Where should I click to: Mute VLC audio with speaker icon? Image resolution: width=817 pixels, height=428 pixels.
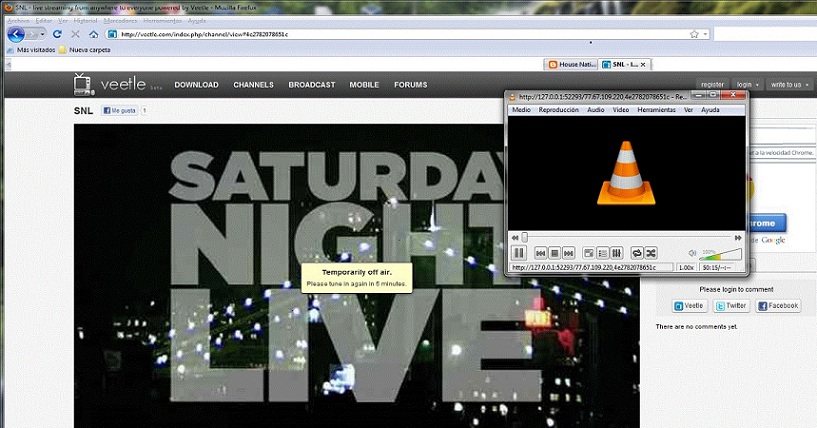point(693,253)
